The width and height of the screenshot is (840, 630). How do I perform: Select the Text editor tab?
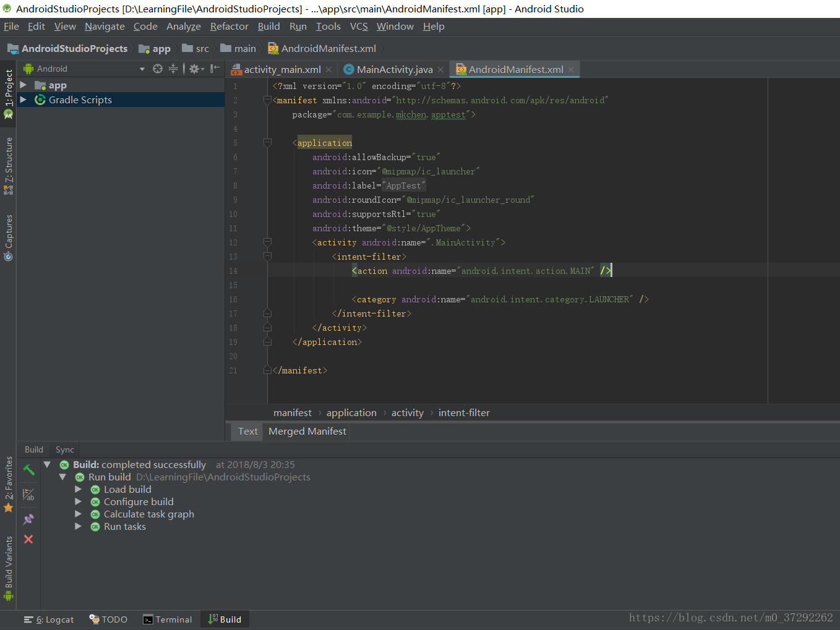pyautogui.click(x=247, y=432)
